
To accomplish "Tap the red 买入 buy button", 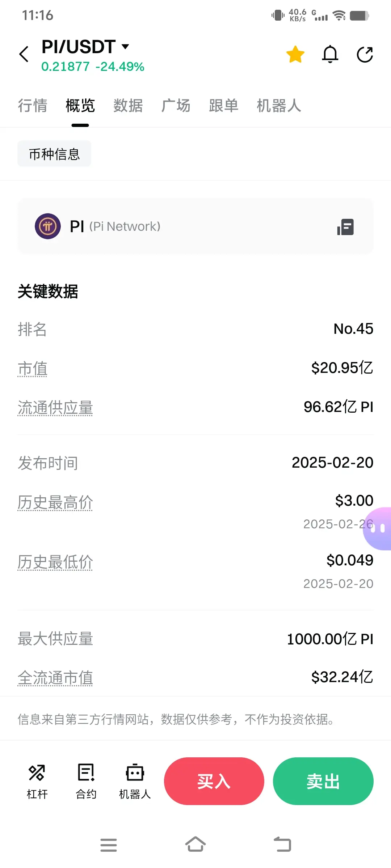I will (214, 781).
